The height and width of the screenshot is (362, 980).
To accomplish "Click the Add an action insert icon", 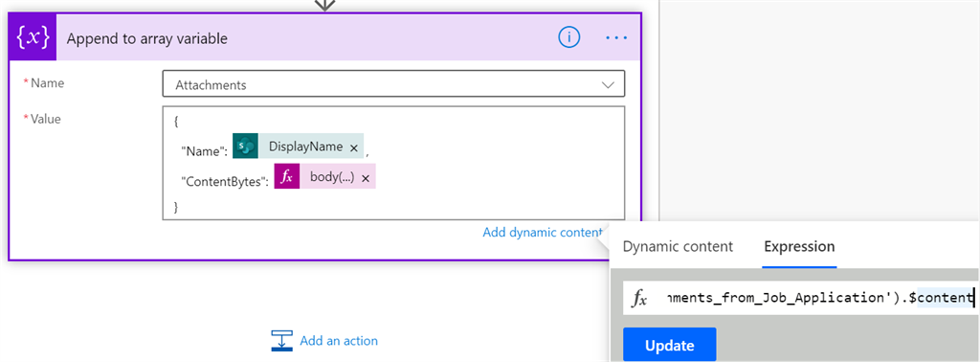I will pyautogui.click(x=282, y=341).
